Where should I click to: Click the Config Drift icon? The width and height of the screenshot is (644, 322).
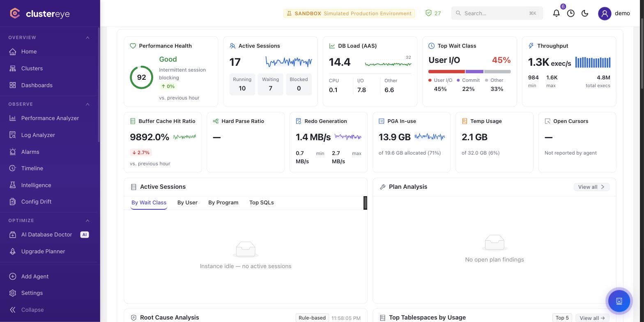click(x=13, y=202)
